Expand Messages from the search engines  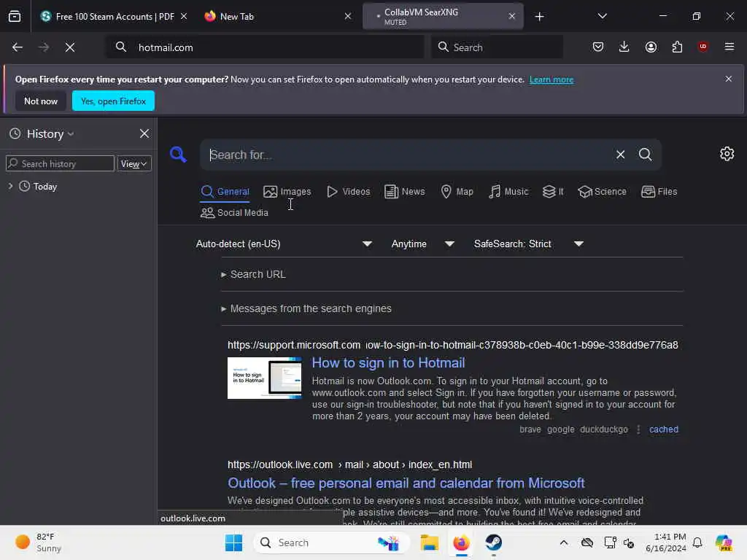point(306,308)
